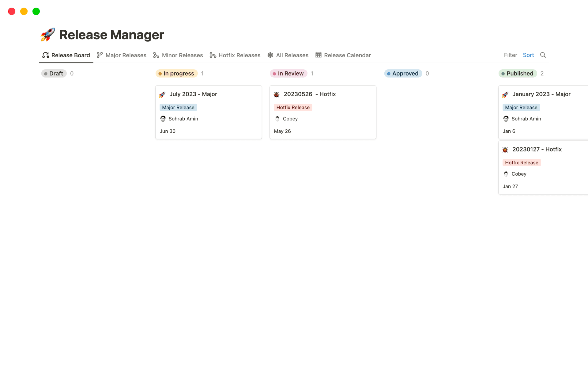The width and height of the screenshot is (588, 368).
Task: Open the Minor Releases tab
Action: tap(182, 55)
